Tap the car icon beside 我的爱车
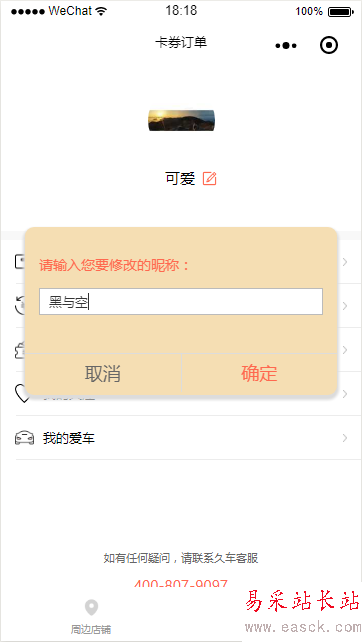This screenshot has height=642, width=362. coord(25,438)
